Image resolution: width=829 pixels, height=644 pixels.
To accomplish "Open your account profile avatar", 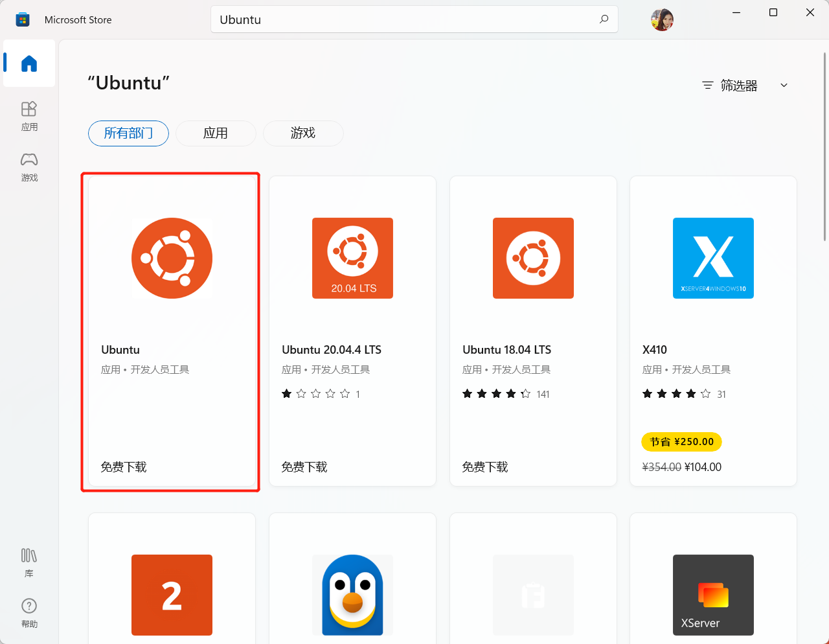I will coord(661,19).
